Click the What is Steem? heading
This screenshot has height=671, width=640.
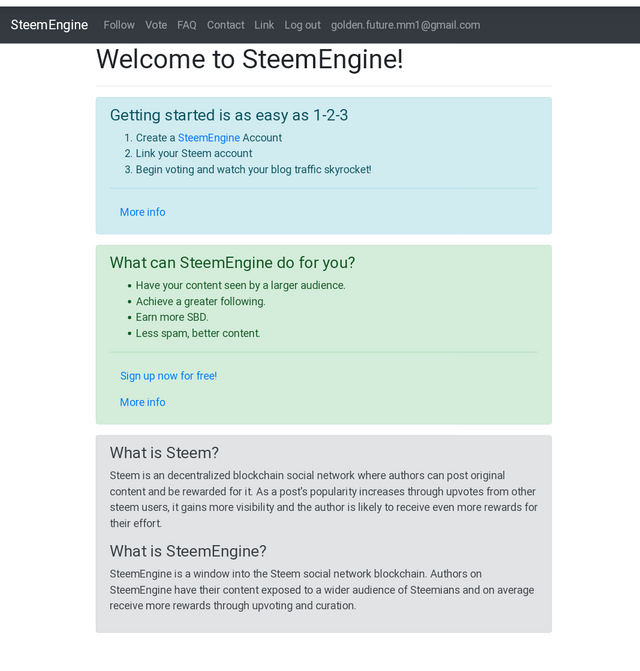point(164,453)
